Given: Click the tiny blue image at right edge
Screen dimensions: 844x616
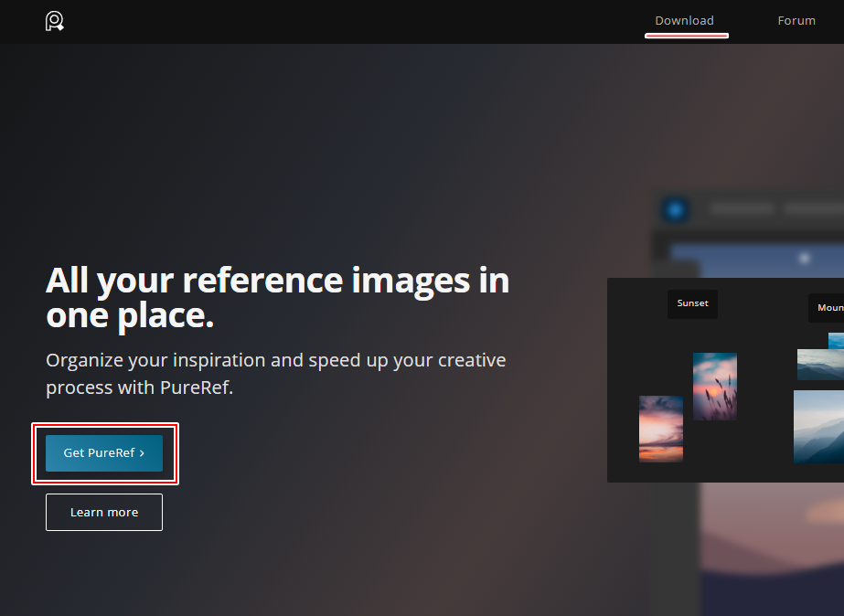Looking at the screenshot, I should click(x=837, y=341).
